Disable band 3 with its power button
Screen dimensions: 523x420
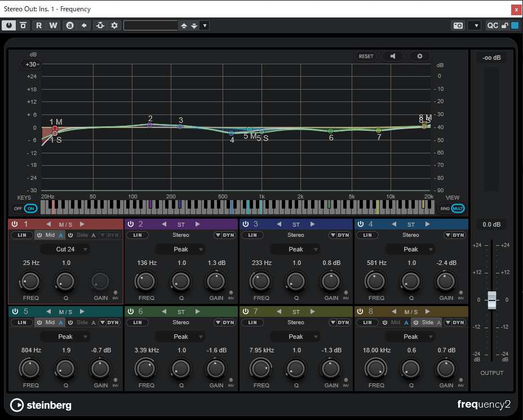246,224
